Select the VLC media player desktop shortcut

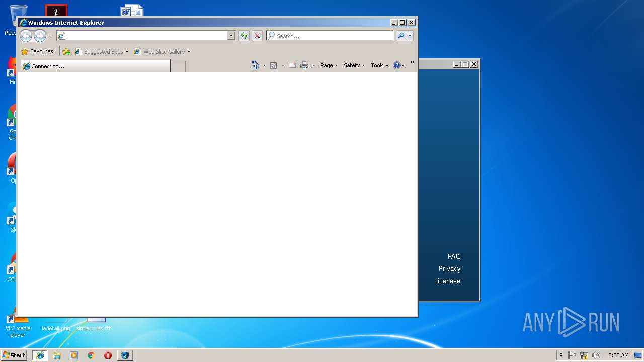click(18, 324)
